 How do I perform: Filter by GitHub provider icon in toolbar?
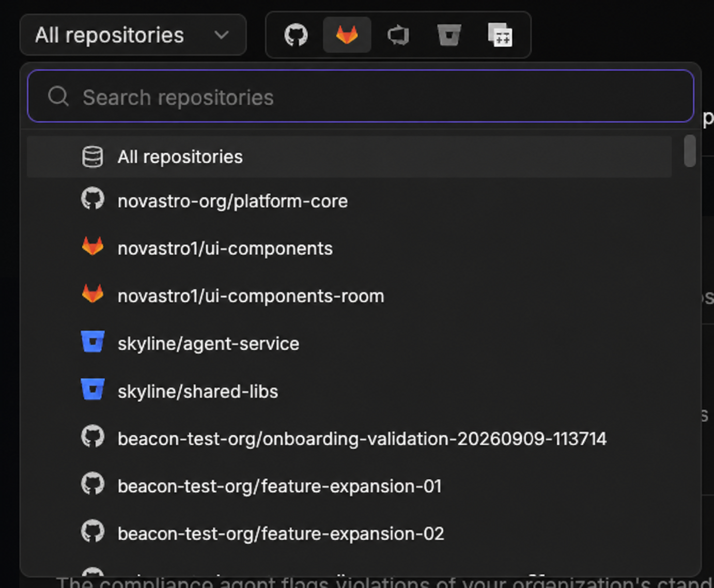(x=296, y=35)
